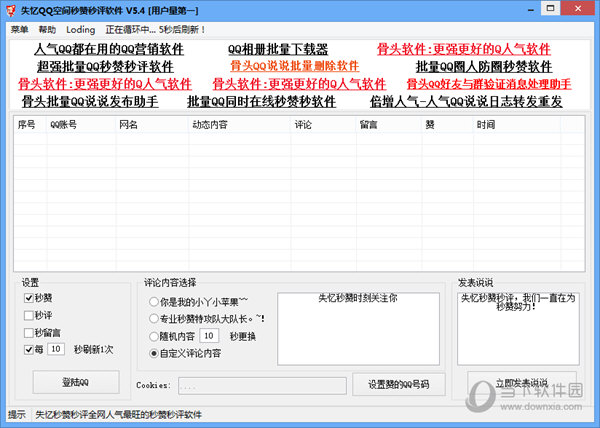The width and height of the screenshot is (600, 428).
Task: Enable the 秒留言 checkbox
Action: tap(28, 333)
